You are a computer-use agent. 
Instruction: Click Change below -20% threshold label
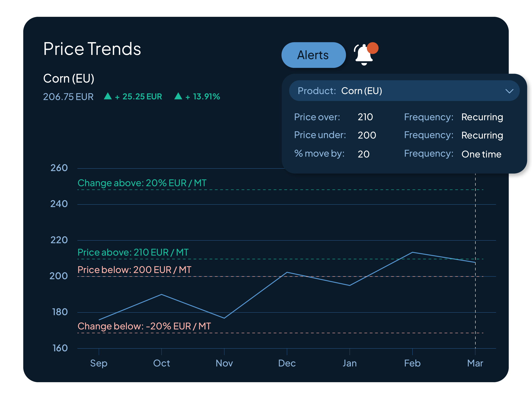coord(144,326)
